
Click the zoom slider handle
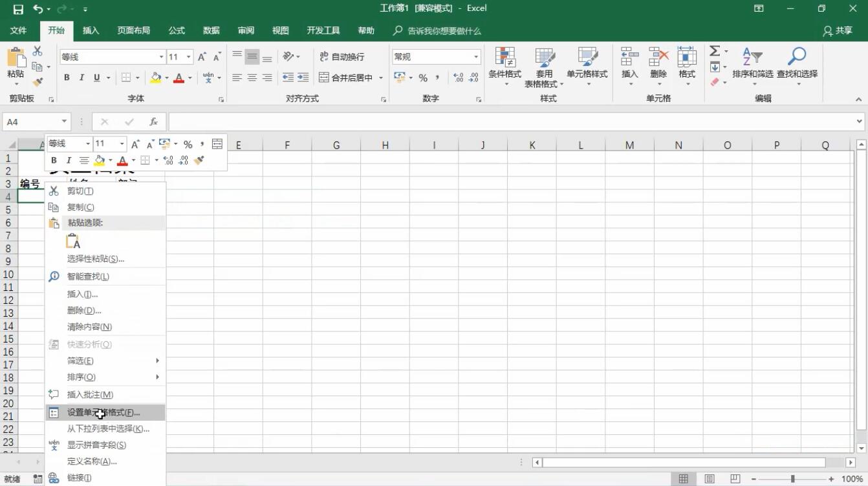792,479
